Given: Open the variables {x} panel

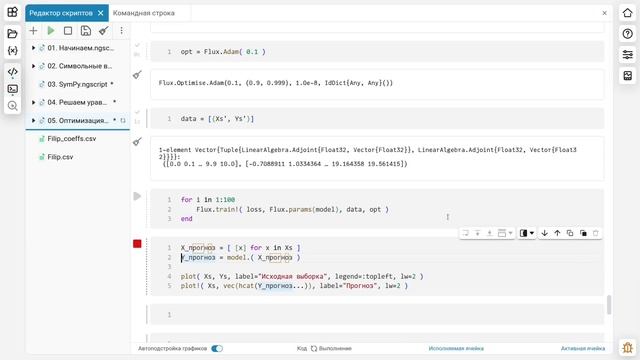Looking at the screenshot, I should coord(12,51).
